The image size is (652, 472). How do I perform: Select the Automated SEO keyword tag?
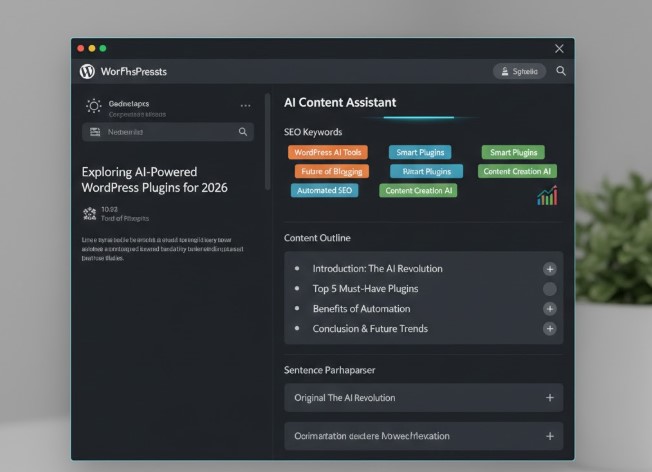[324, 190]
